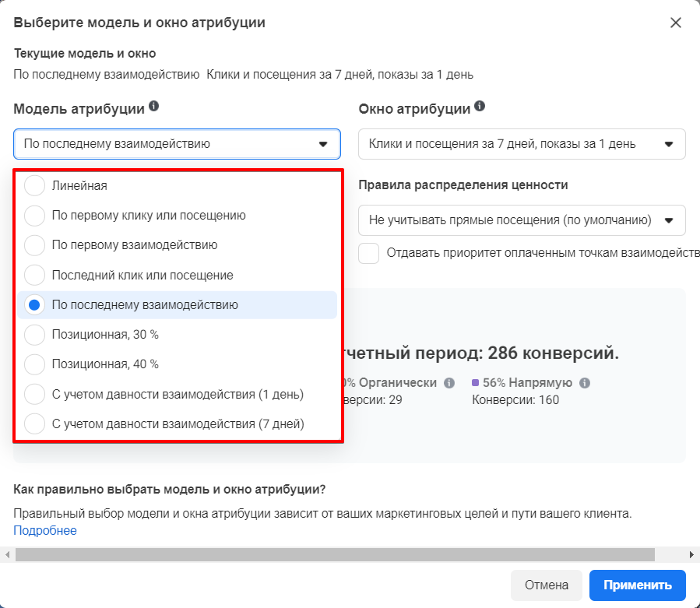
Task: Select Последний клик или посещение option
Action: pyautogui.click(x=35, y=275)
